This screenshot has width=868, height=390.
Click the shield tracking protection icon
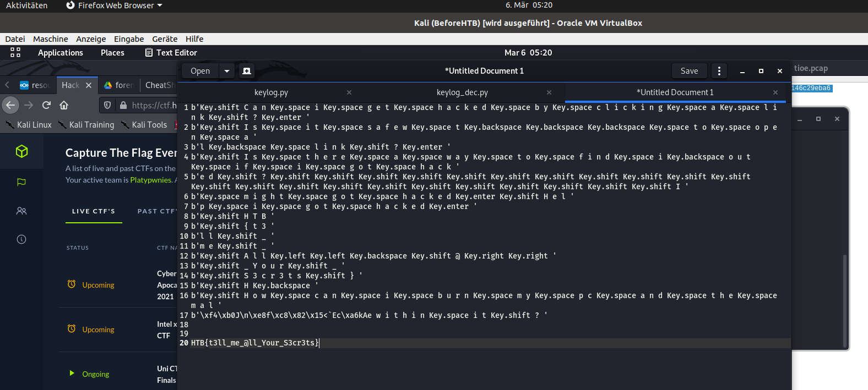pos(107,105)
